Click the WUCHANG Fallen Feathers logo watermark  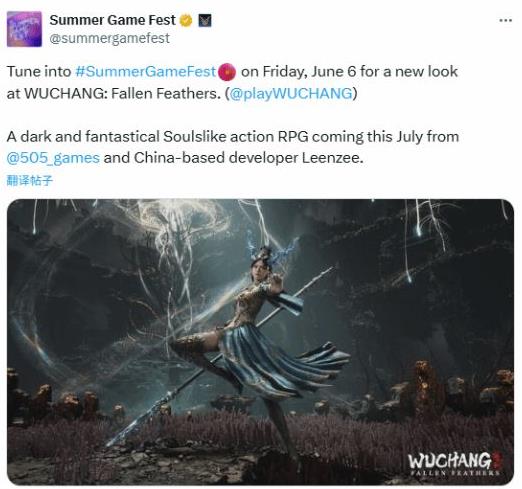tap(454, 464)
